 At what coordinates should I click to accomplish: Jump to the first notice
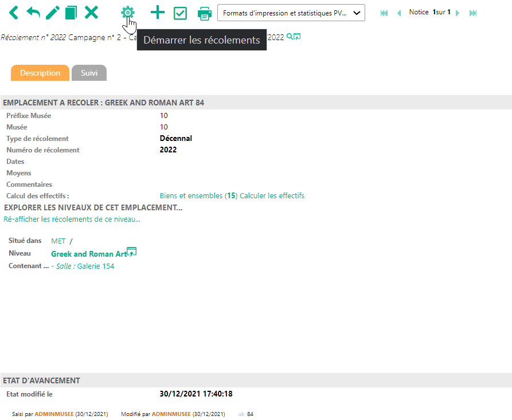click(384, 13)
